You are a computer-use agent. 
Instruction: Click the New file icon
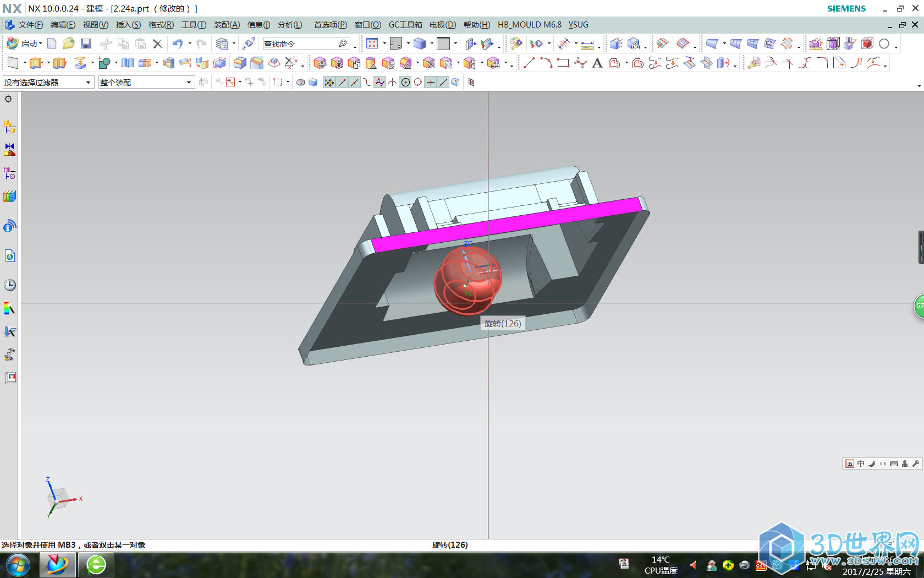[x=52, y=43]
